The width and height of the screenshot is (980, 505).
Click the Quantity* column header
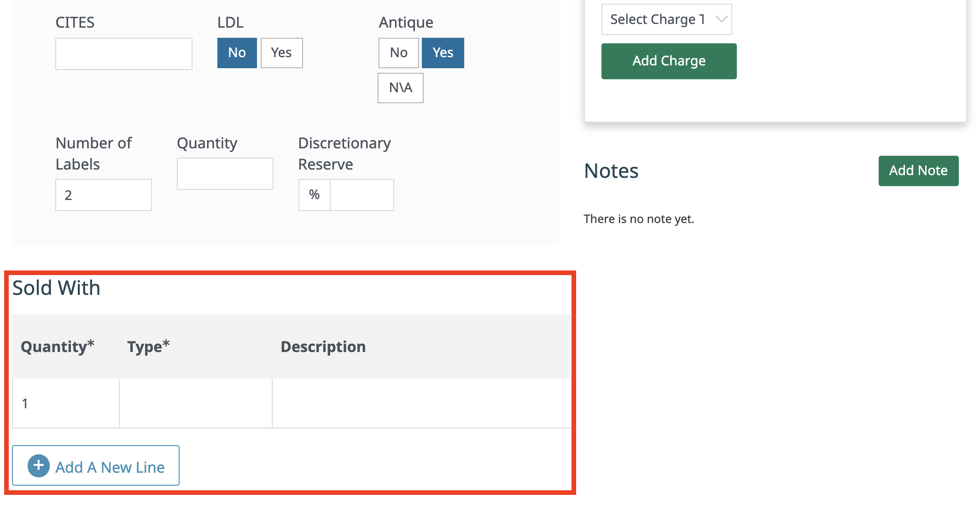point(58,346)
